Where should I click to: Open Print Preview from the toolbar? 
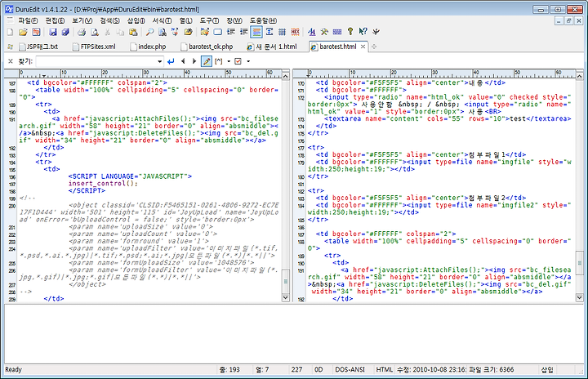pos(94,32)
